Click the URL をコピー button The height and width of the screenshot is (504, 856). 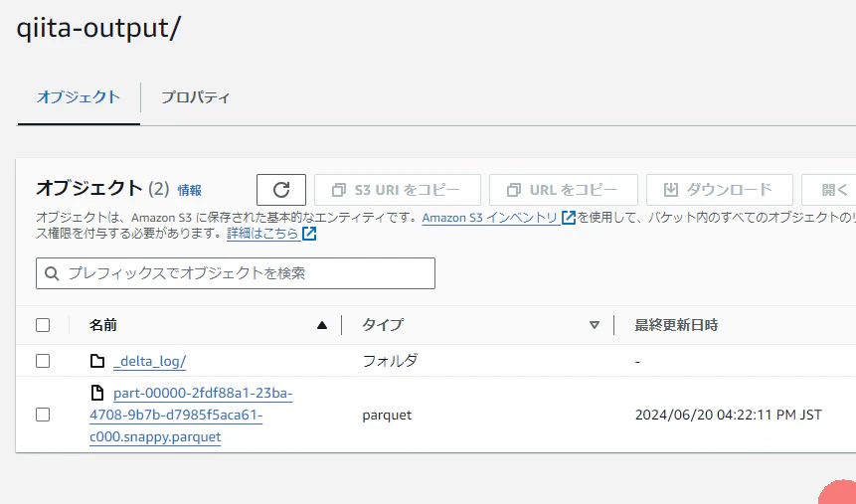[x=564, y=190]
